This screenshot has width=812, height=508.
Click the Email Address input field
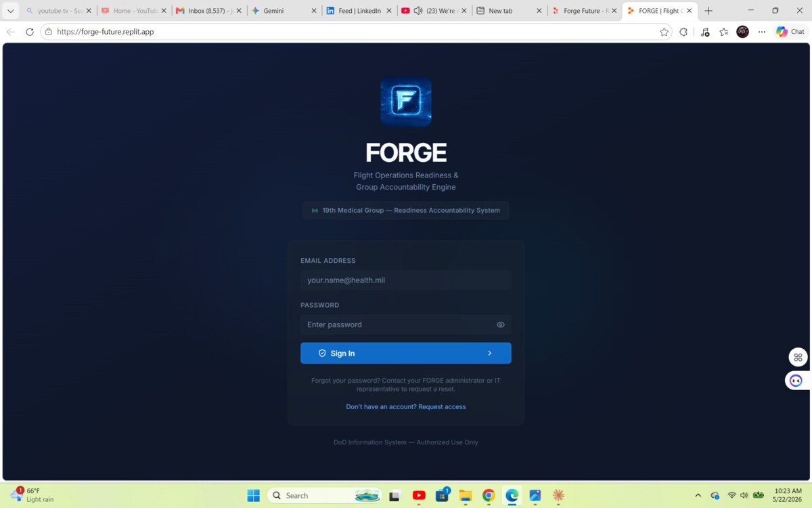(x=406, y=280)
